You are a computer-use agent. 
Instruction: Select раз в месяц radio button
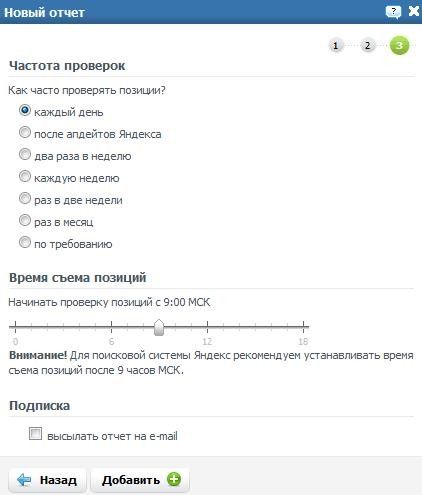(25, 220)
